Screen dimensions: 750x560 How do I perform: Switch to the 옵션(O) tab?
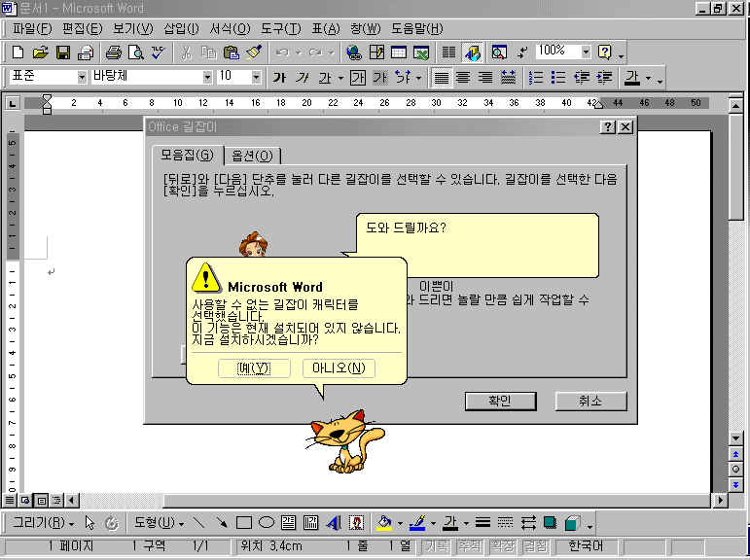tap(252, 156)
